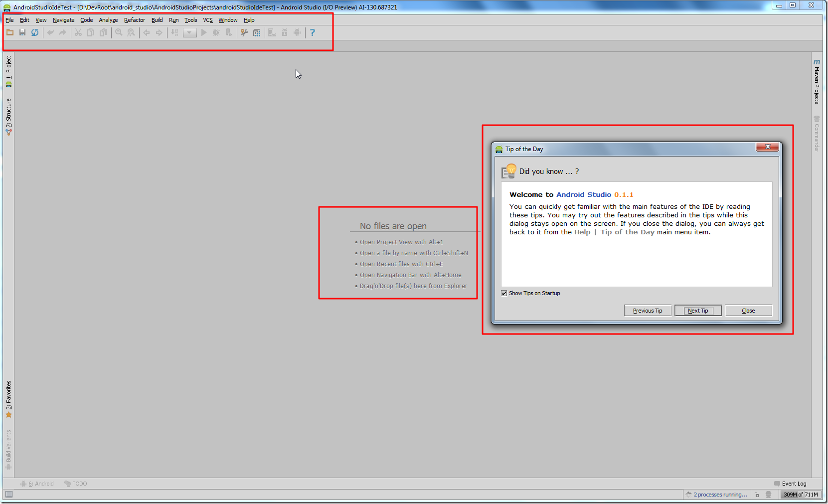The image size is (828, 504).
Task: Open the Code menu
Action: pyautogui.click(x=87, y=20)
